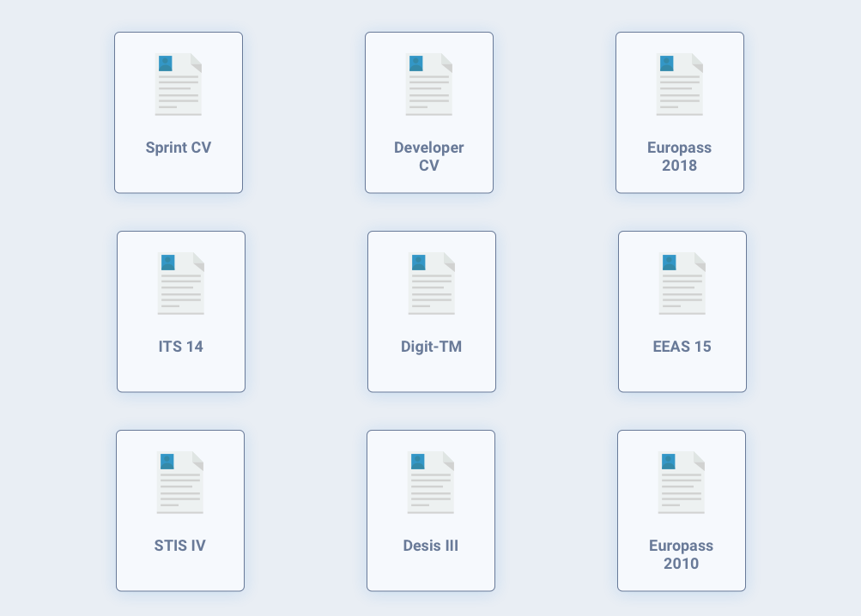Select the STIS IV document icon

point(180,481)
